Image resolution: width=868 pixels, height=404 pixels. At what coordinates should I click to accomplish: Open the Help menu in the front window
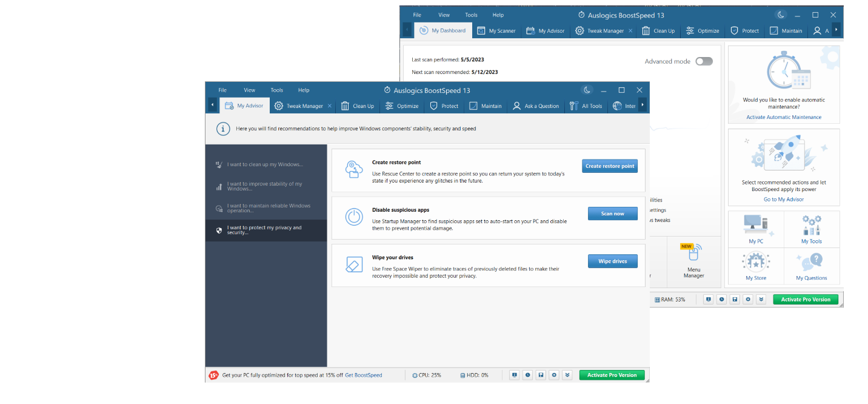point(304,90)
